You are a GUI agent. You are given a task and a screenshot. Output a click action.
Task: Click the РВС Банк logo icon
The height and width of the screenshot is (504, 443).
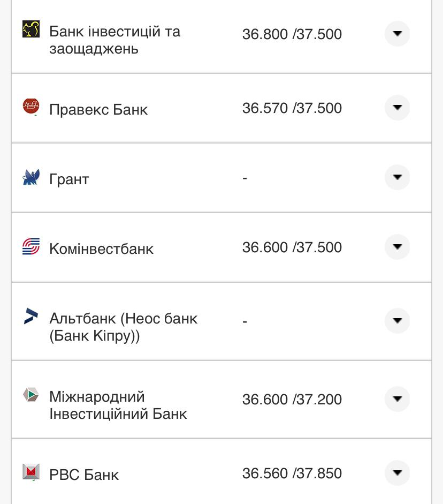31,472
